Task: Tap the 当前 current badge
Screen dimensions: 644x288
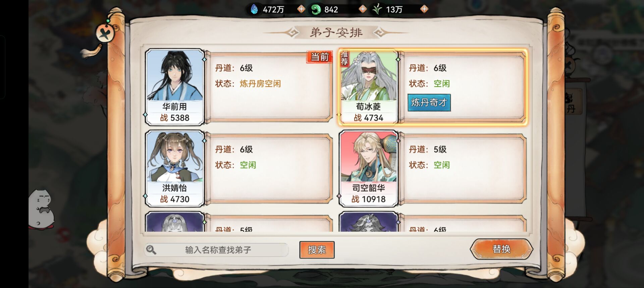Action: tap(319, 57)
